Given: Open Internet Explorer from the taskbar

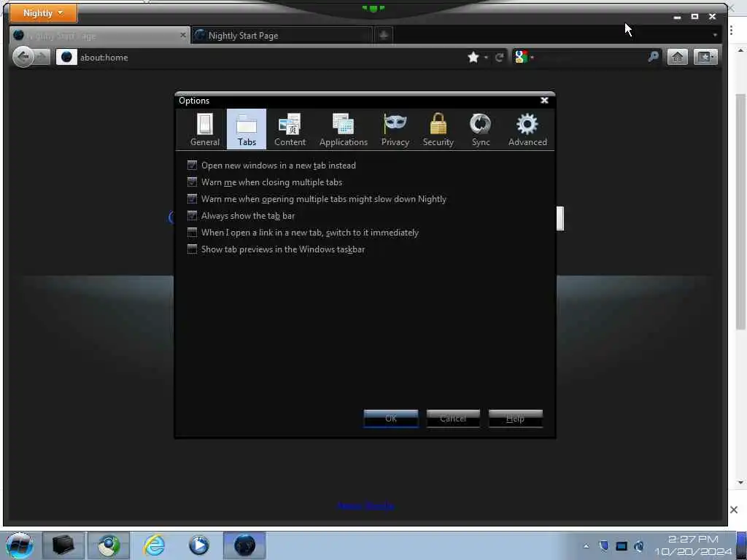Looking at the screenshot, I should pos(155,545).
